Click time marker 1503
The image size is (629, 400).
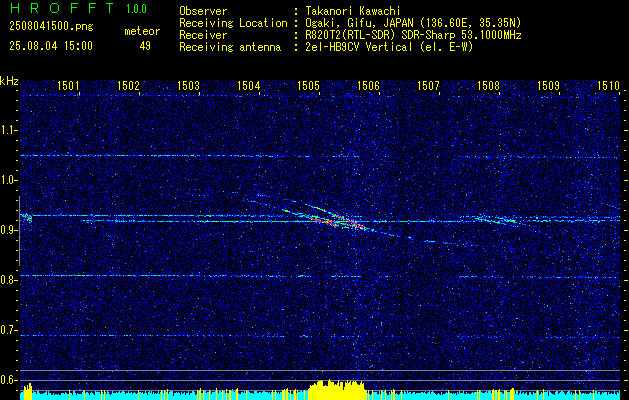coord(188,85)
